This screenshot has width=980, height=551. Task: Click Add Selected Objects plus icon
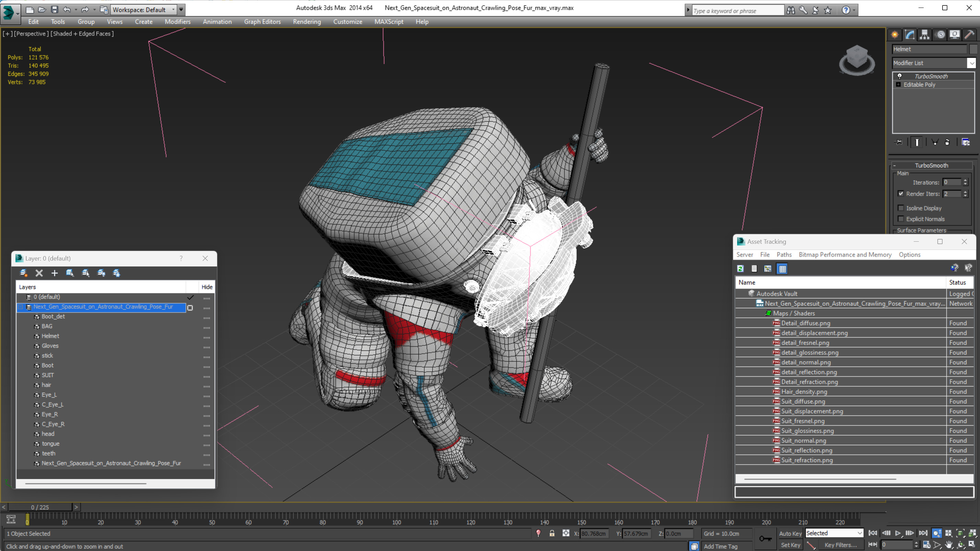54,273
